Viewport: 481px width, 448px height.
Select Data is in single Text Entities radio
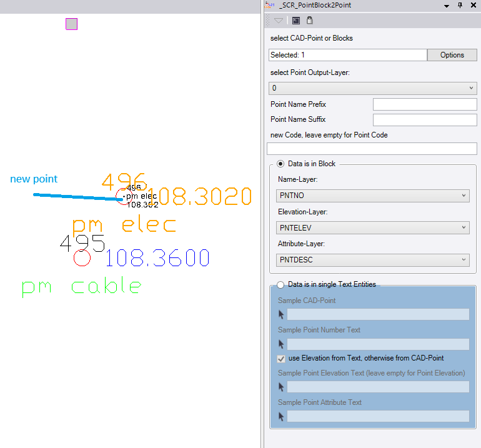coord(280,285)
